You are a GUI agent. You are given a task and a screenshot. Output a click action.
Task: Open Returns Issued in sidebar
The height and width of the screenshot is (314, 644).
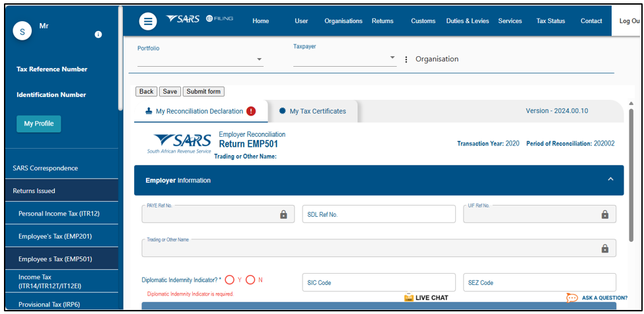click(61, 190)
